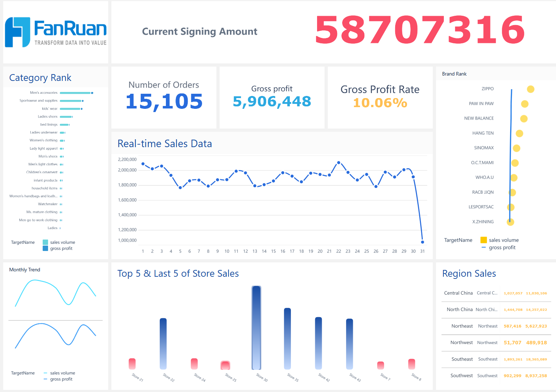
Task: Click the red Store 21 bar
Action: pos(132,363)
